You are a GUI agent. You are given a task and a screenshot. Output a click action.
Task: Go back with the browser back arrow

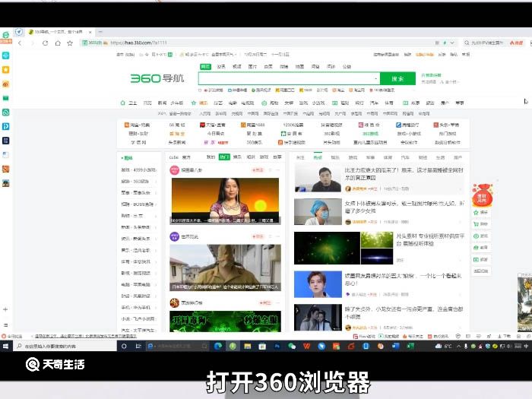tap(20, 43)
